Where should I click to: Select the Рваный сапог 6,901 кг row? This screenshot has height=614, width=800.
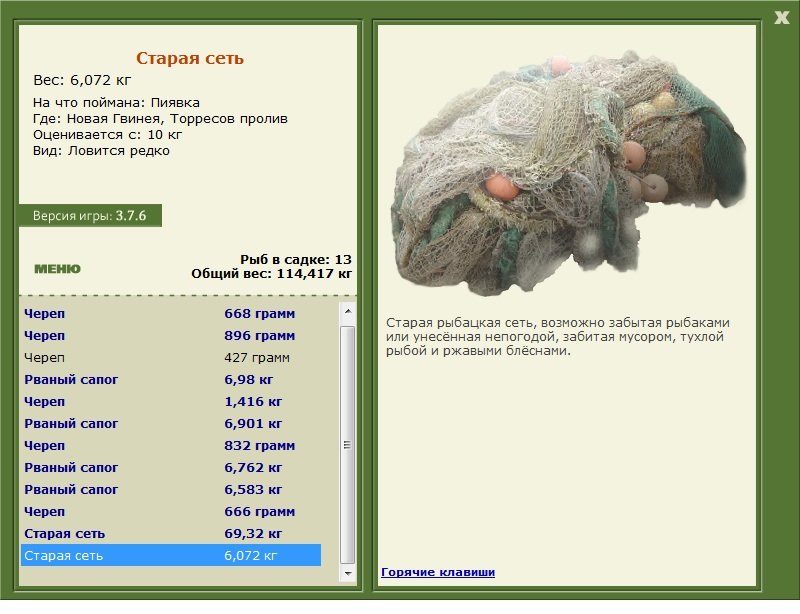tap(171, 423)
